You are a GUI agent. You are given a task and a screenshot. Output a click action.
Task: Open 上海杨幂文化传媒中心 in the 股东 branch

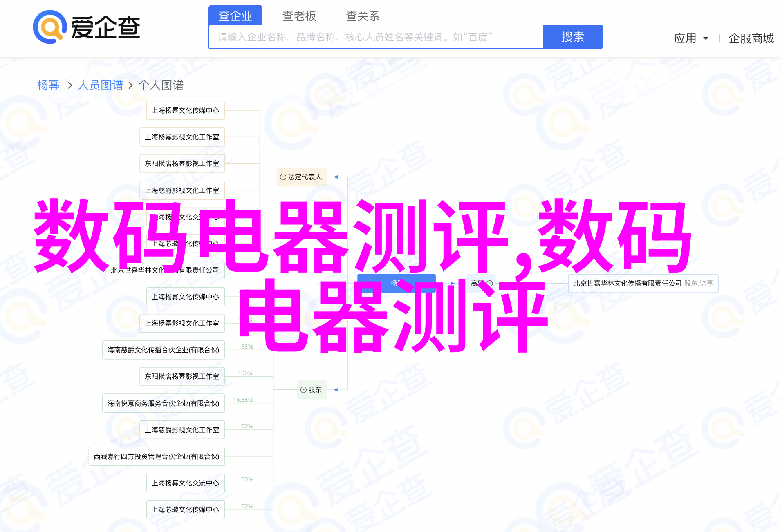coord(186,297)
